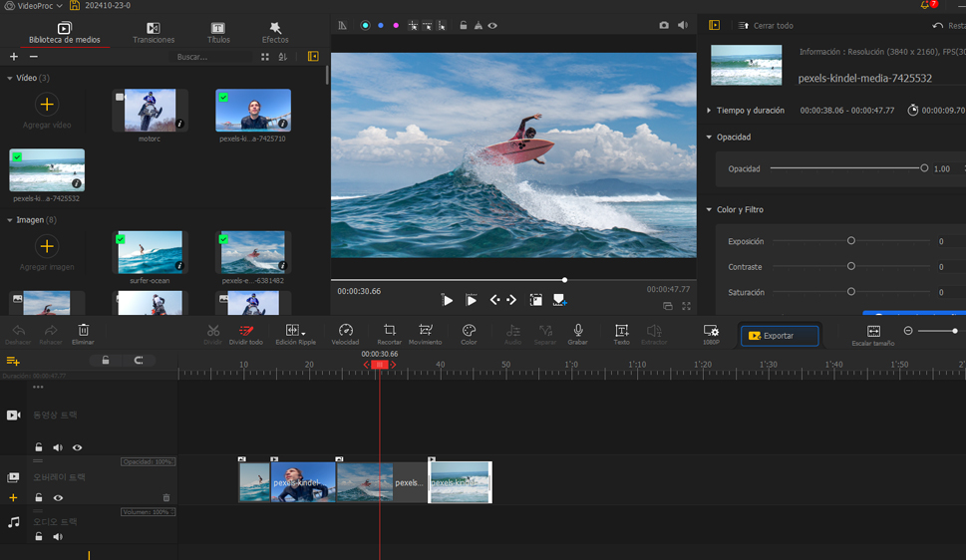Take a snapshot with the camera icon
This screenshot has width=966, height=560.
pos(664,25)
